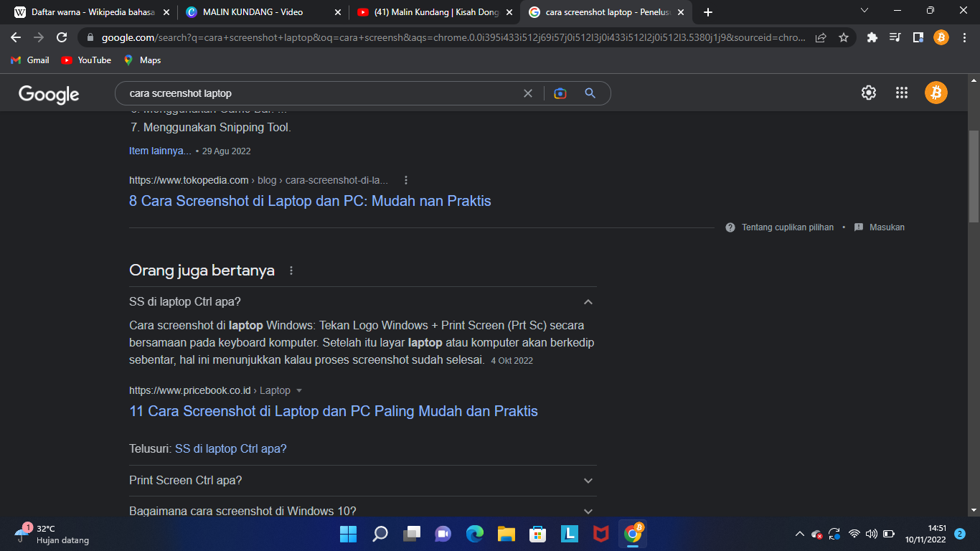Open Google account avatar
The height and width of the screenshot is (551, 980).
click(936, 93)
